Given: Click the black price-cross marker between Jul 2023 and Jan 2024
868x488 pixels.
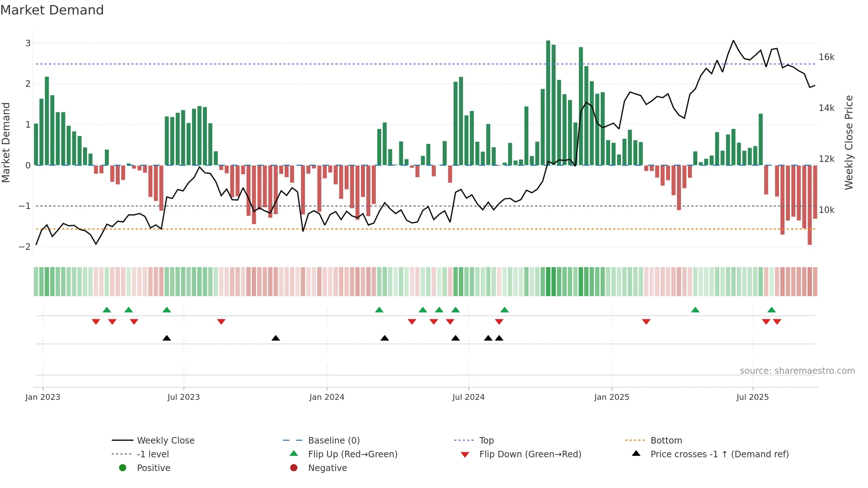Looking at the screenshot, I should (276, 338).
